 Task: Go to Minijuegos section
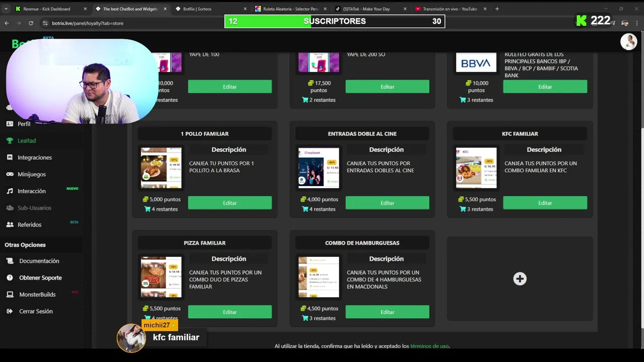pyautogui.click(x=31, y=174)
